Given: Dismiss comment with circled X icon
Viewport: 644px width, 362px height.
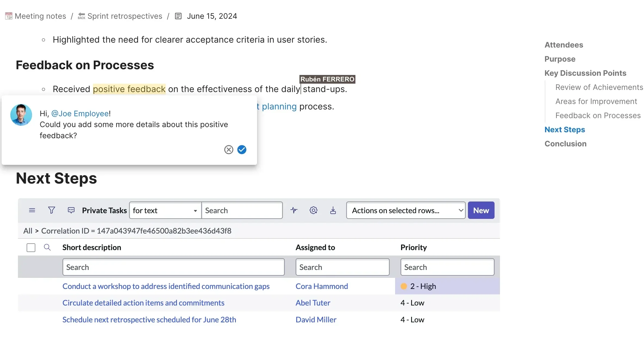Looking at the screenshot, I should click(229, 150).
